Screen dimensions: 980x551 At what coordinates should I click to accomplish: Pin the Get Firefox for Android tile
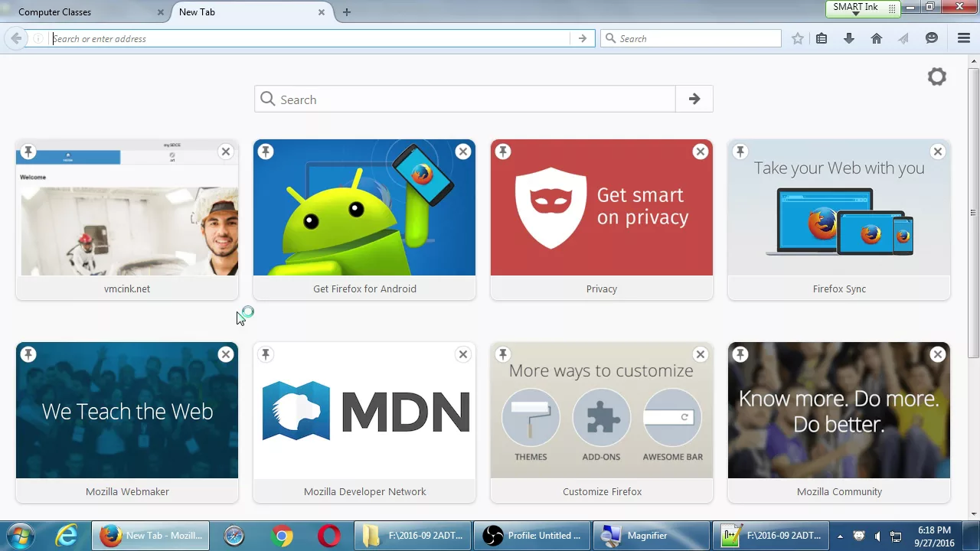click(266, 152)
